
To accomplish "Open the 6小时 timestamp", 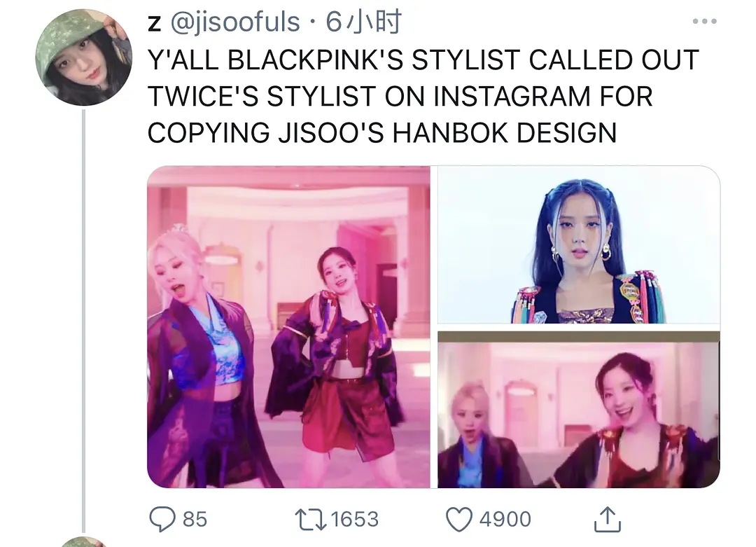I will point(363,22).
